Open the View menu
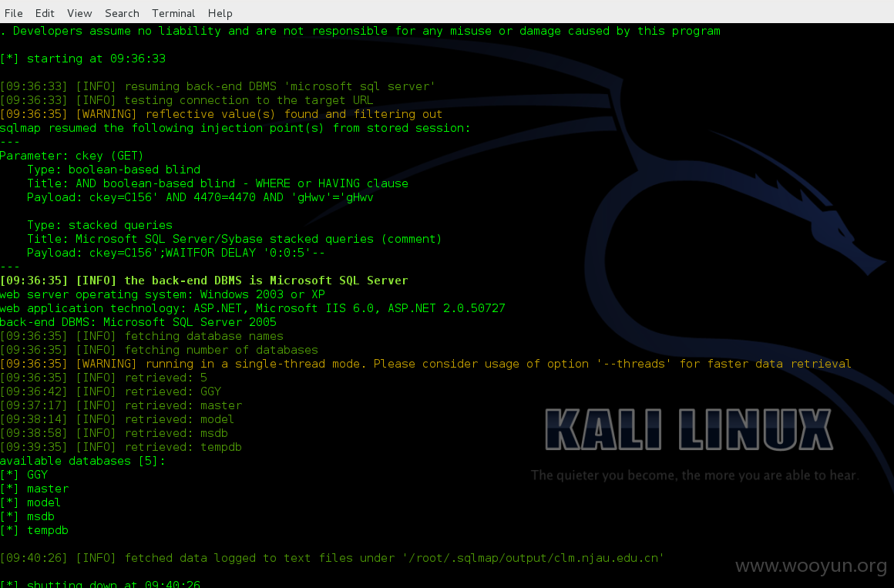The width and height of the screenshot is (894, 588). pyautogui.click(x=79, y=13)
